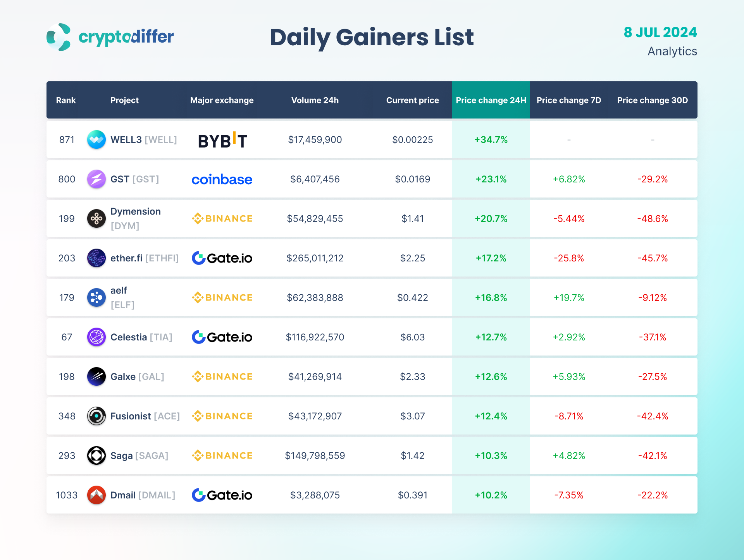Click the aelf blue coin icon
The image size is (744, 560).
(x=96, y=297)
